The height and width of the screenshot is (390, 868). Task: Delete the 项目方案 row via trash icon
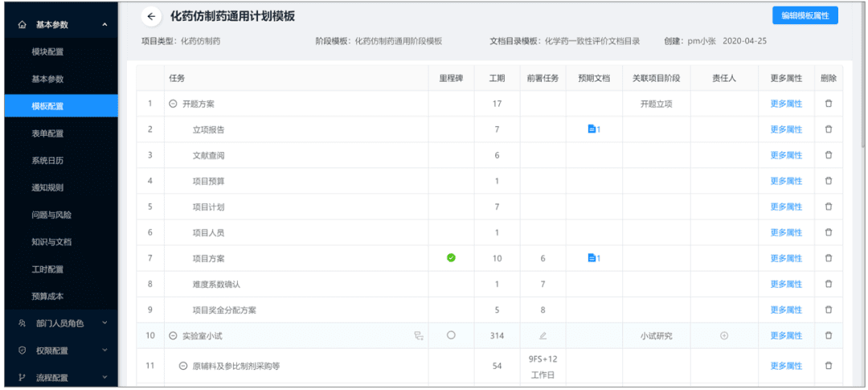(x=828, y=258)
